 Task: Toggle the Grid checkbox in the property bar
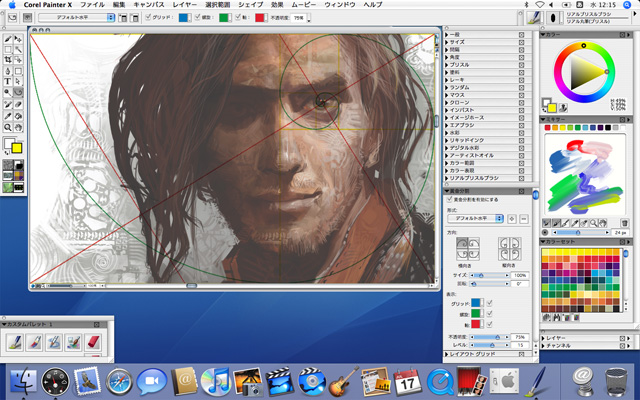tap(149, 17)
